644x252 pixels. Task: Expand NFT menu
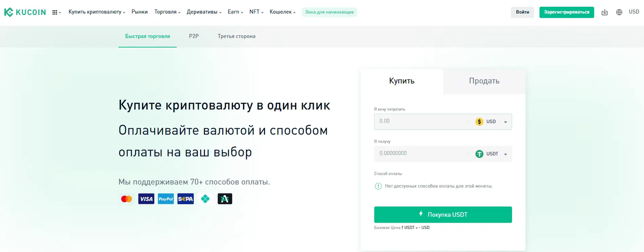coord(256,12)
